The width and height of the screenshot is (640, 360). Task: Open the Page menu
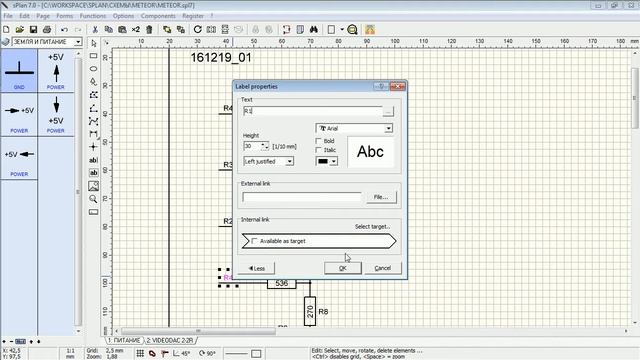(x=43, y=16)
